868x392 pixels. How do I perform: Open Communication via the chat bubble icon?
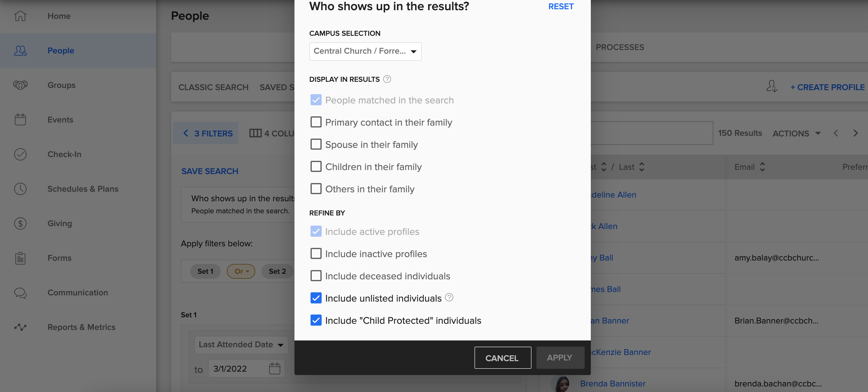click(20, 293)
